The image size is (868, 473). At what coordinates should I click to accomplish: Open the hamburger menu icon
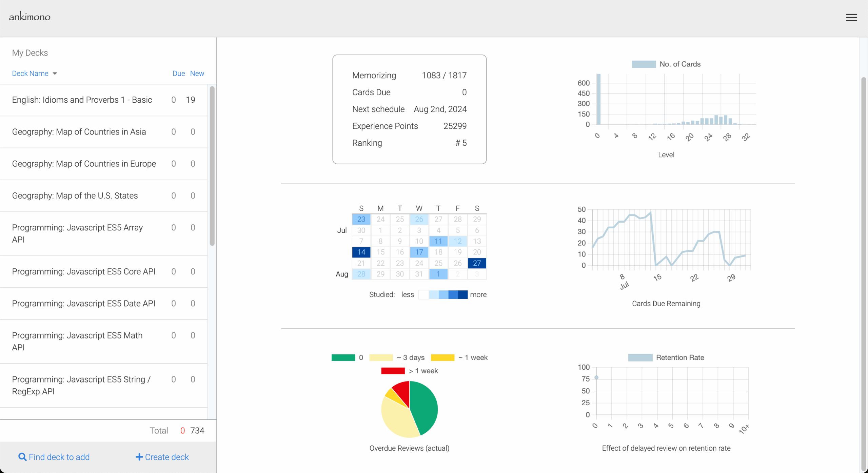click(851, 18)
